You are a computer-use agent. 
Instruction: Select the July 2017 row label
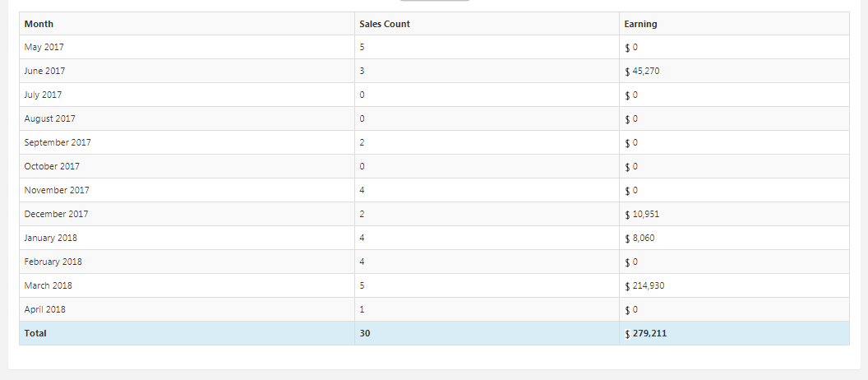(x=43, y=95)
